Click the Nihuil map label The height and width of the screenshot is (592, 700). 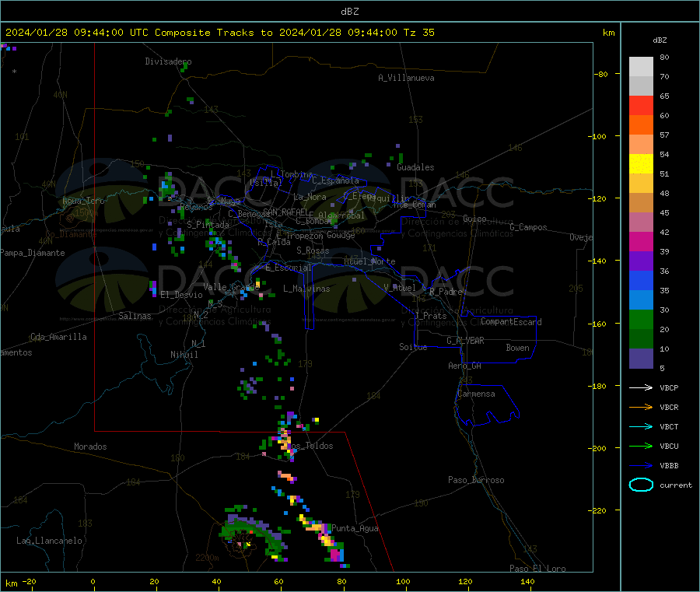184,355
